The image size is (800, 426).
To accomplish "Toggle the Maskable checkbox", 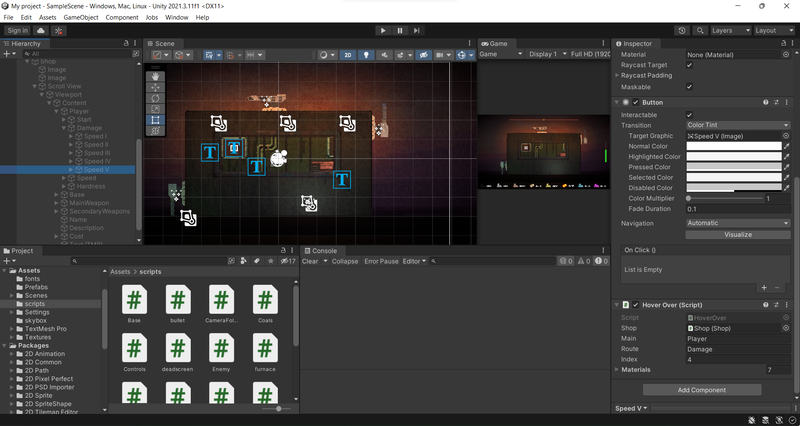I will (689, 87).
